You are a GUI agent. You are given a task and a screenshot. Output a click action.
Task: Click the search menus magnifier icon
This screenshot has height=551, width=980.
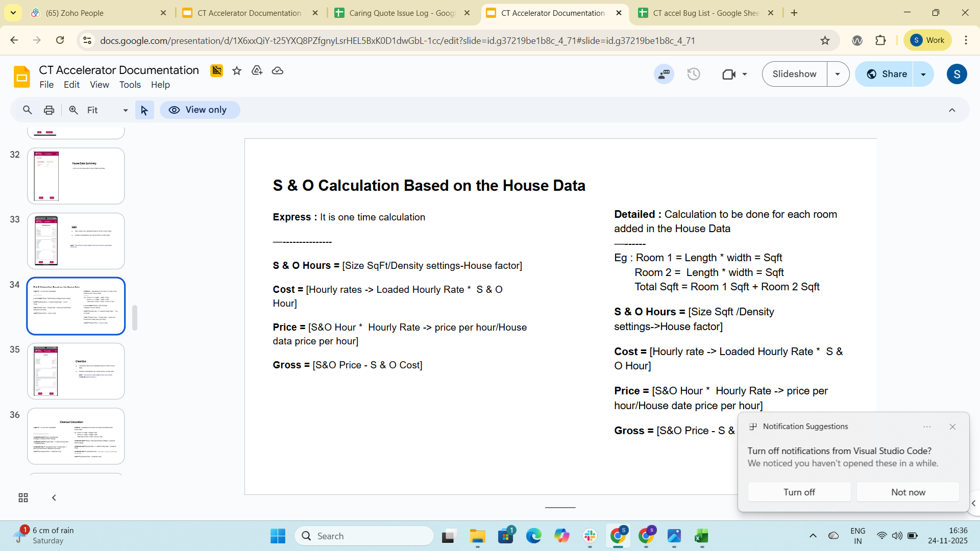[x=28, y=110]
